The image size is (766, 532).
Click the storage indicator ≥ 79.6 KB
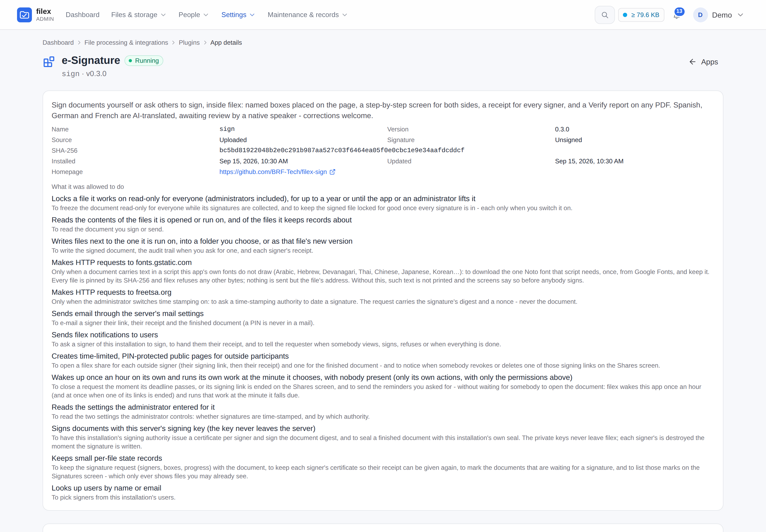pyautogui.click(x=641, y=15)
